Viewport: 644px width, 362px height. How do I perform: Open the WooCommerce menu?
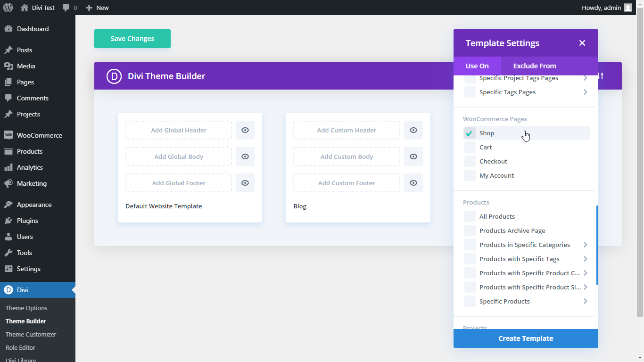click(x=38, y=135)
